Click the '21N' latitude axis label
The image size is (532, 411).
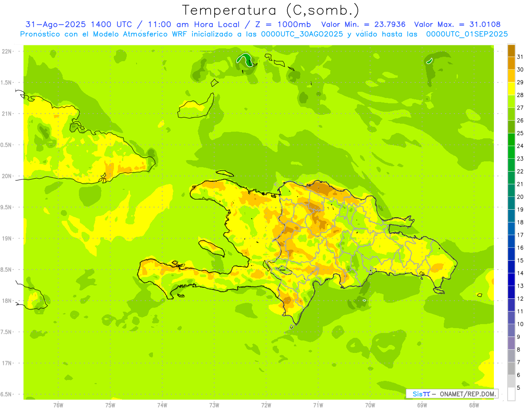click(x=7, y=114)
